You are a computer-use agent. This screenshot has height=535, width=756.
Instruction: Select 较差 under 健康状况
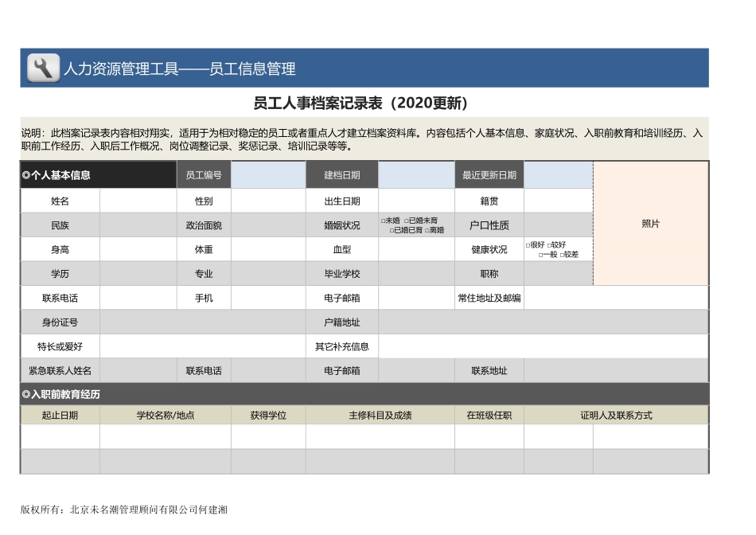click(562, 255)
